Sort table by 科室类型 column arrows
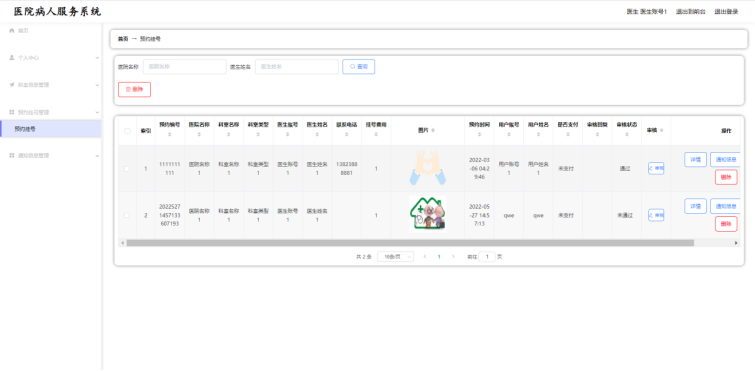The image size is (755, 371). click(x=258, y=135)
